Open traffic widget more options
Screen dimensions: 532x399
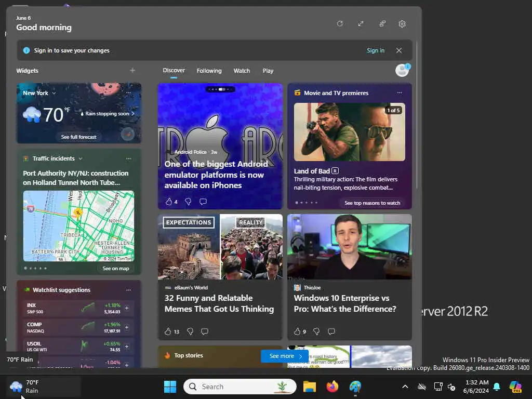(x=128, y=158)
